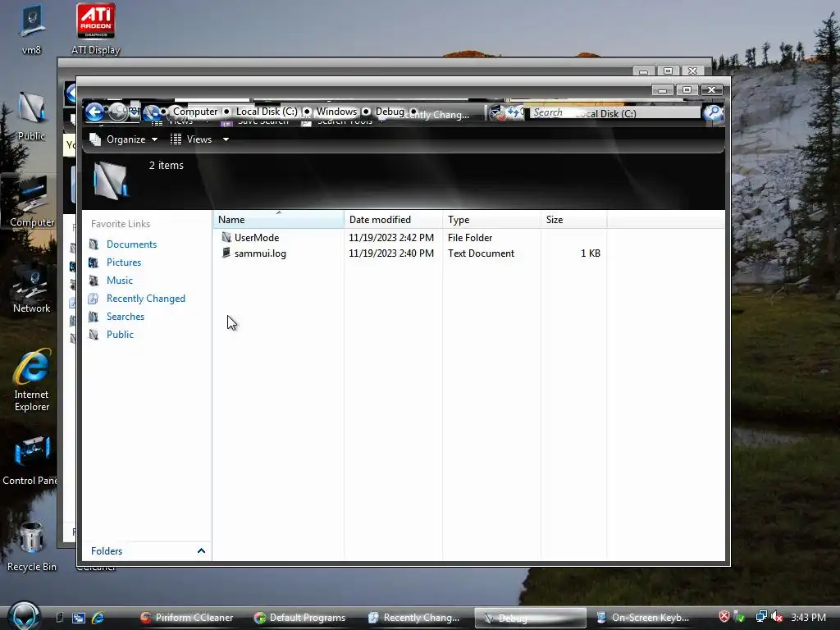Click the Organize toolbar icon
Image resolution: width=840 pixels, height=630 pixels.
coord(95,139)
